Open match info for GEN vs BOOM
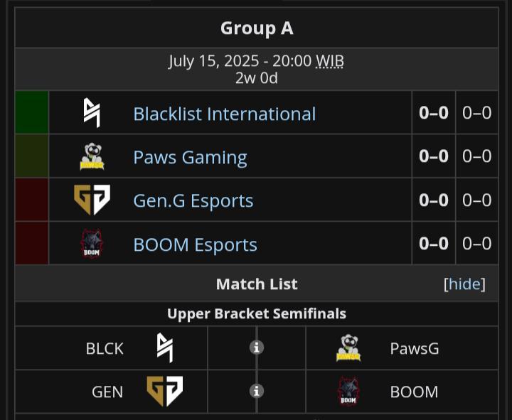Image resolution: width=512 pixels, height=420 pixels. [257, 391]
